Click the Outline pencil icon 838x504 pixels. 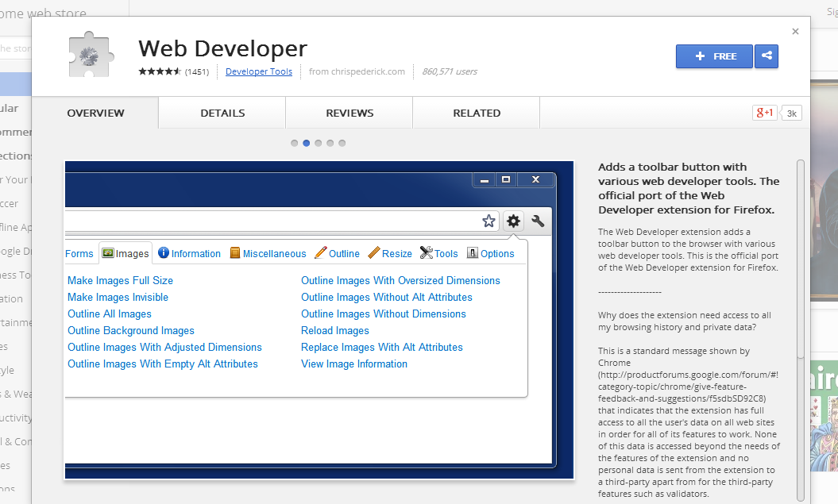click(322, 253)
